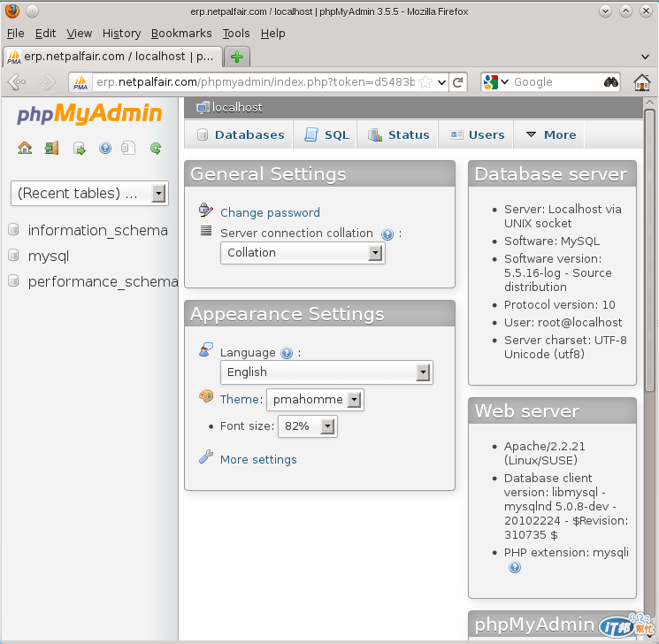Click the Google search field
This screenshot has width=659, height=644.
(557, 82)
